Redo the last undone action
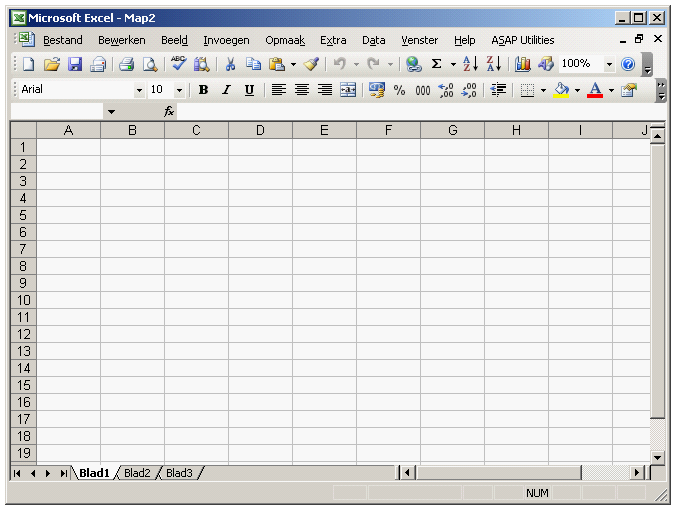The width and height of the screenshot is (683, 519). [x=374, y=64]
